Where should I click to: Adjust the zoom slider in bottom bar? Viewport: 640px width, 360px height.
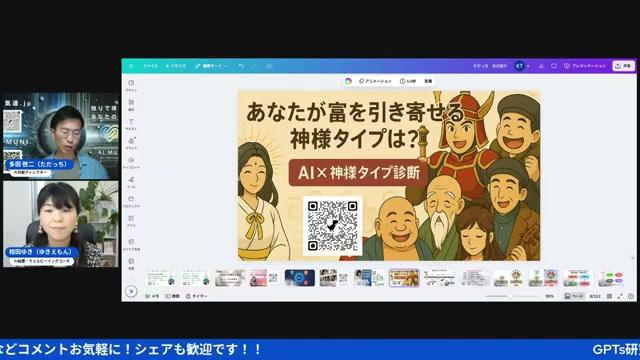click(x=512, y=296)
